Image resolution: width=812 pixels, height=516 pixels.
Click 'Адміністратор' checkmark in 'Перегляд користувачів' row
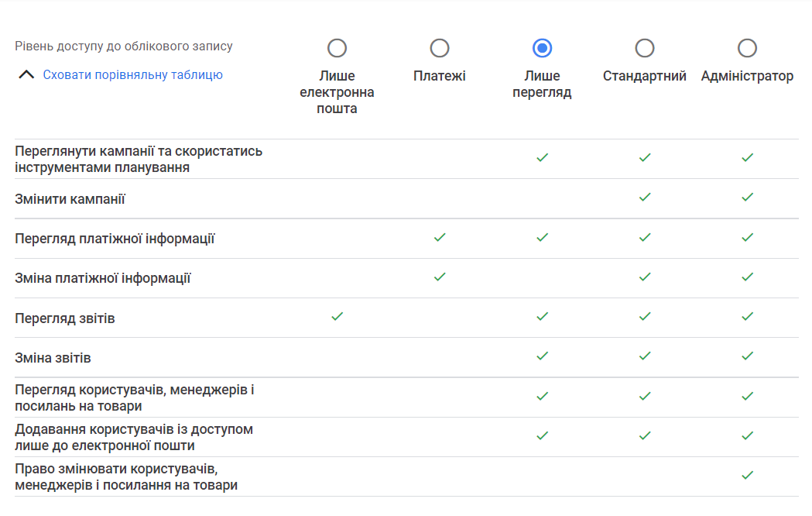pyautogui.click(x=747, y=397)
